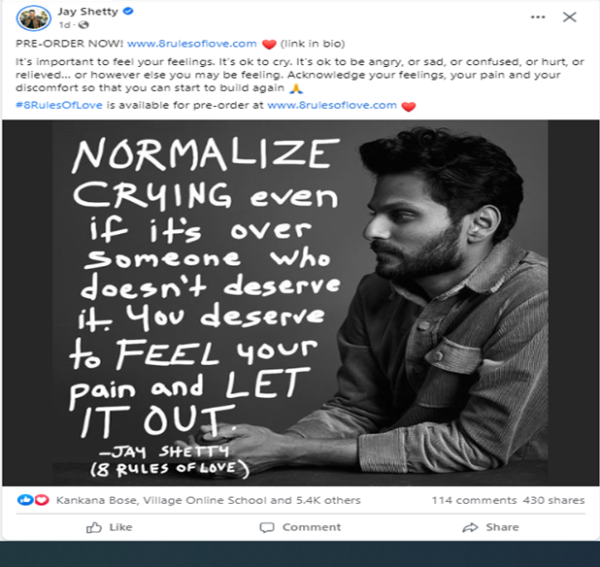Open the Normalize Crying quote image
Image resolution: width=600 pixels, height=567 pixels.
tap(300, 303)
